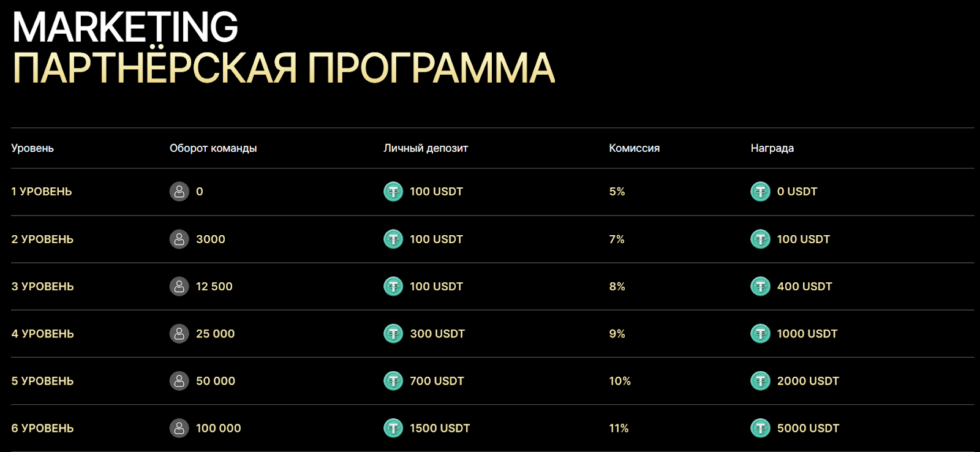
Task: Click the Награда column header
Action: 772,148
